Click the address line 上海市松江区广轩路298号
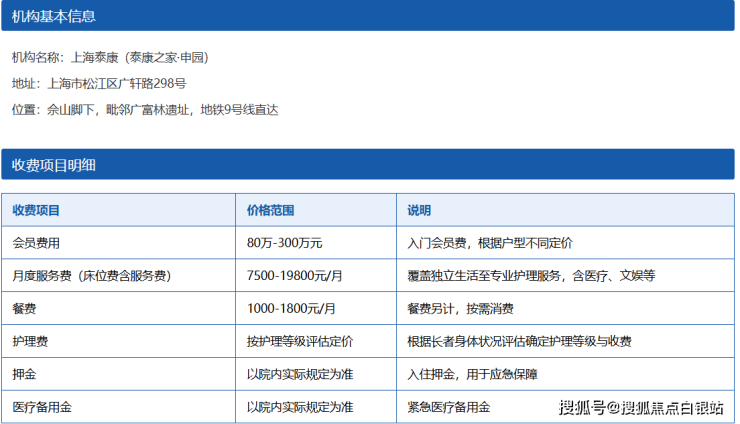This screenshot has width=740, height=424. click(x=99, y=84)
